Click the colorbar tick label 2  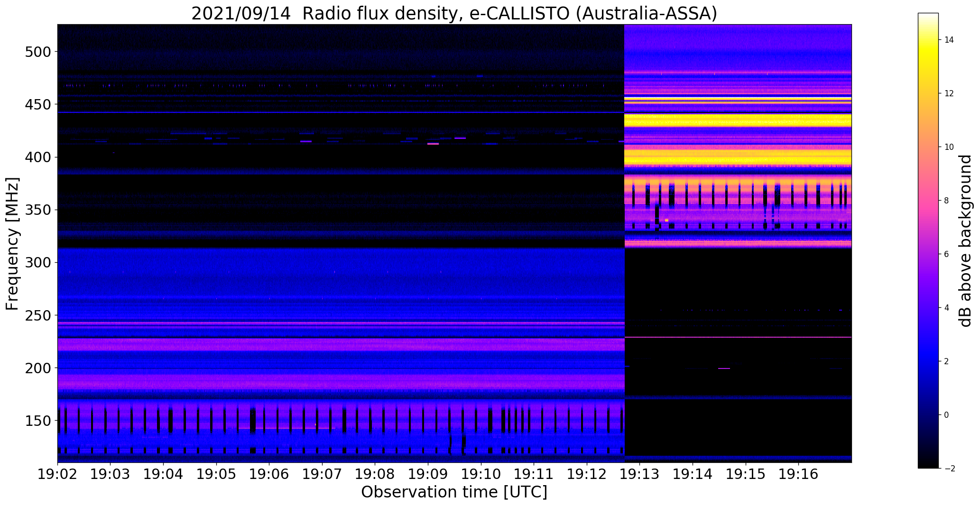tap(947, 361)
